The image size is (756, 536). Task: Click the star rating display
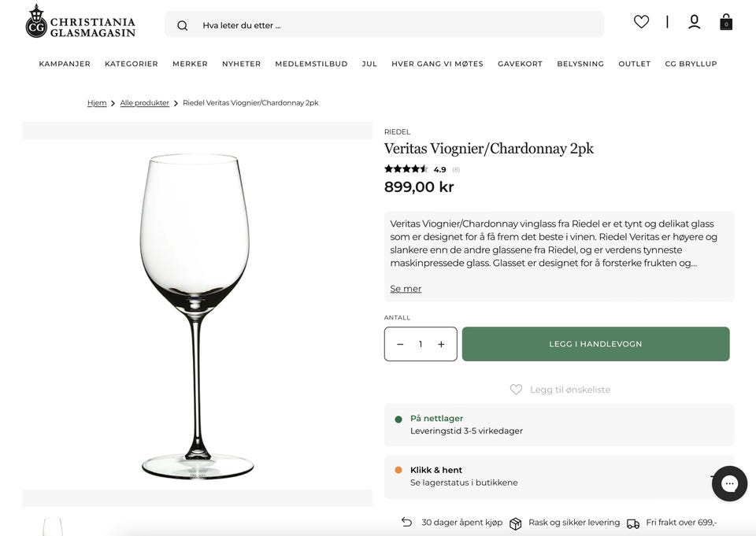coord(406,169)
